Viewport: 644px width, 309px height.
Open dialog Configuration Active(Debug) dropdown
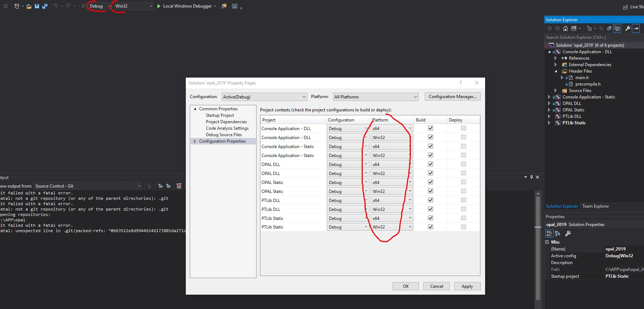pos(264,97)
